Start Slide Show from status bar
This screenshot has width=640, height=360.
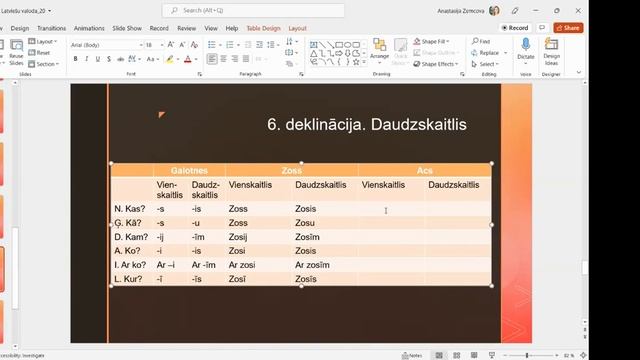[x=492, y=356]
